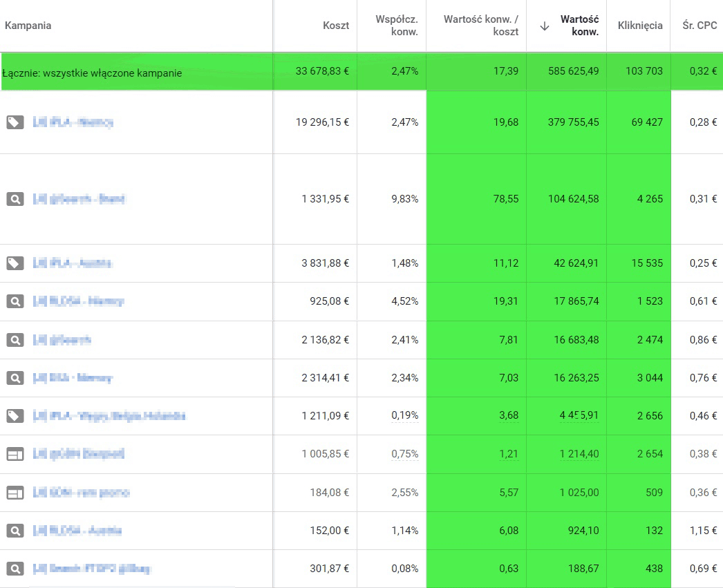This screenshot has height=588, width=723.
Task: Click the conversion value 16 263,25
Action: [576, 379]
